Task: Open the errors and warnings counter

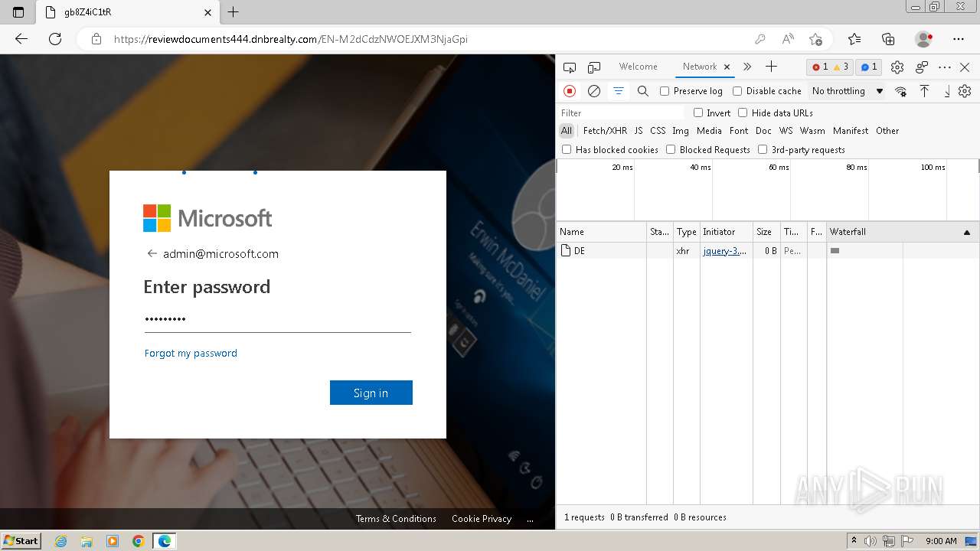Action: click(830, 67)
